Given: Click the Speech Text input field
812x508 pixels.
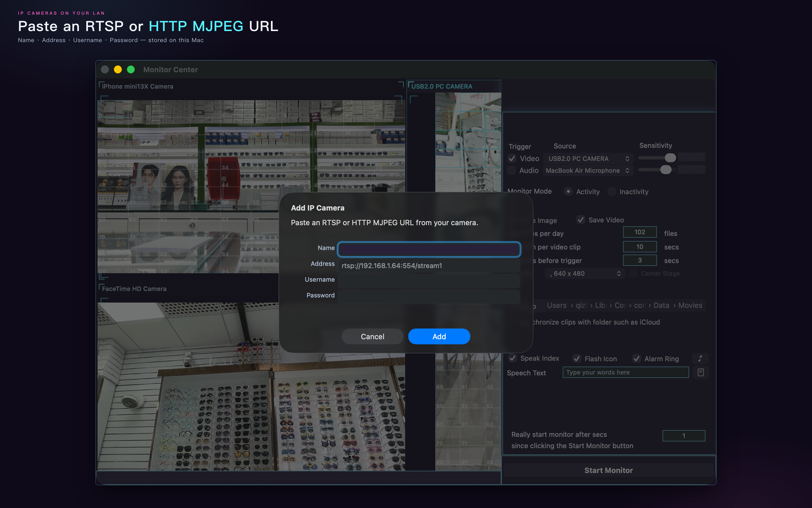Looking at the screenshot, I should tap(625, 372).
